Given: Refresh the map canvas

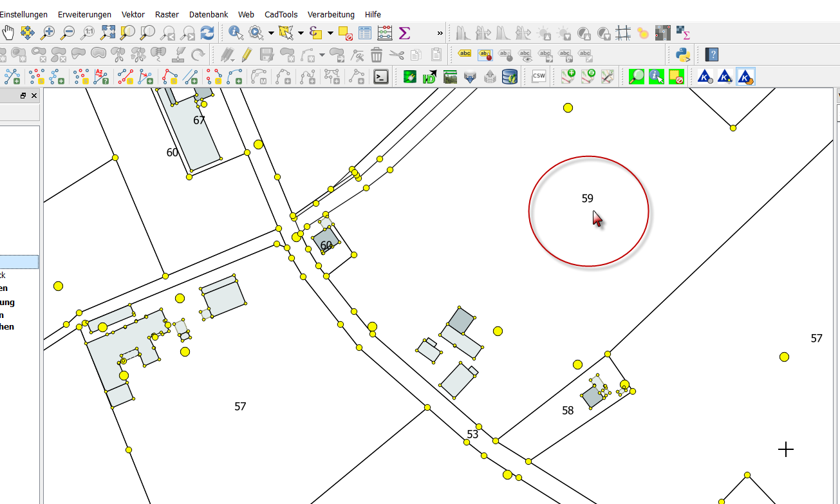Looking at the screenshot, I should [207, 32].
